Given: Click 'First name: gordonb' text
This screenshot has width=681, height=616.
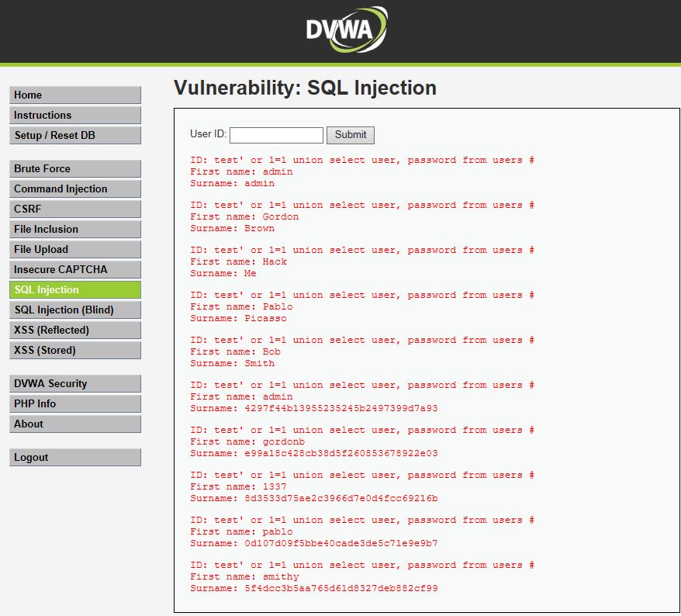Looking at the screenshot, I should (x=247, y=441).
